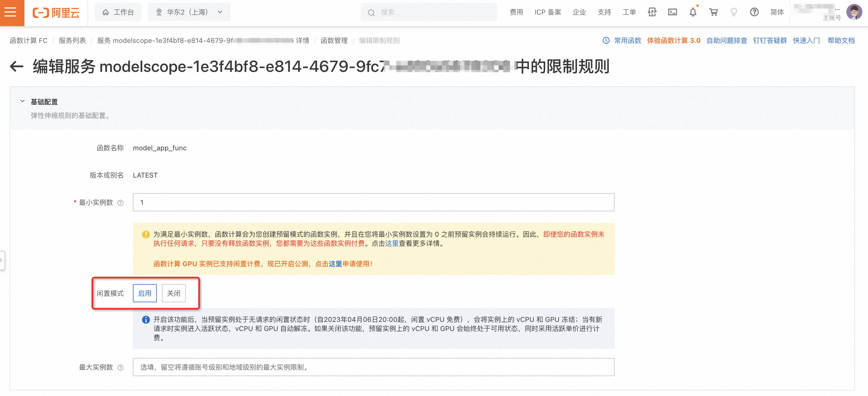This screenshot has height=396, width=868.
Task: Click the lightbulb suggestions icon
Action: pyautogui.click(x=734, y=12)
